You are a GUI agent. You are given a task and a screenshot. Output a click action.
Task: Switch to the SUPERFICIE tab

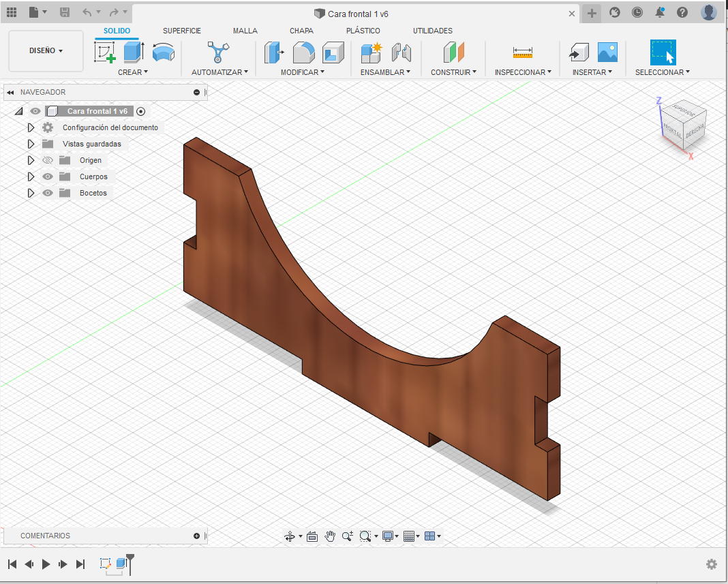click(x=181, y=31)
